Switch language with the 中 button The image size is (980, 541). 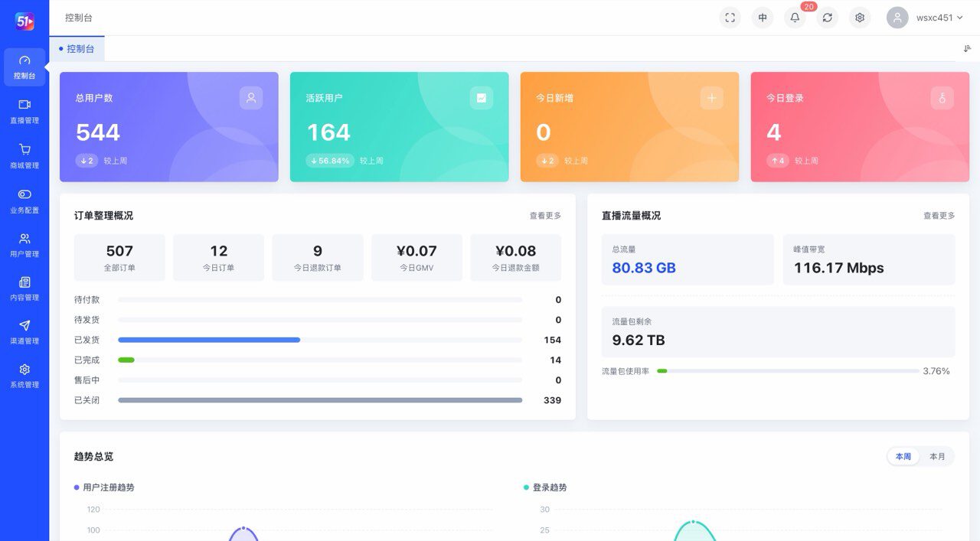click(763, 18)
